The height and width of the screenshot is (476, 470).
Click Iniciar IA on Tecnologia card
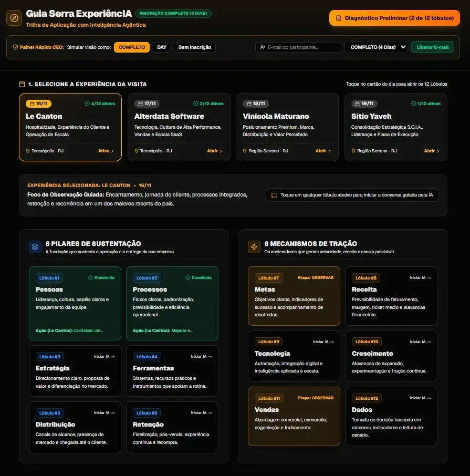pyautogui.click(x=323, y=342)
